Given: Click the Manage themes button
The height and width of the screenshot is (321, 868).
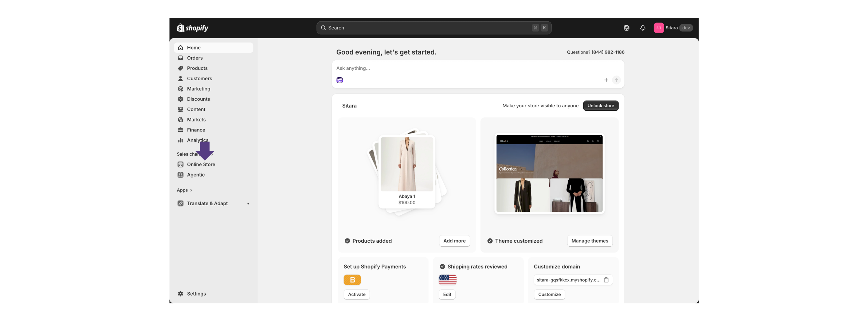Looking at the screenshot, I should click(x=589, y=241).
